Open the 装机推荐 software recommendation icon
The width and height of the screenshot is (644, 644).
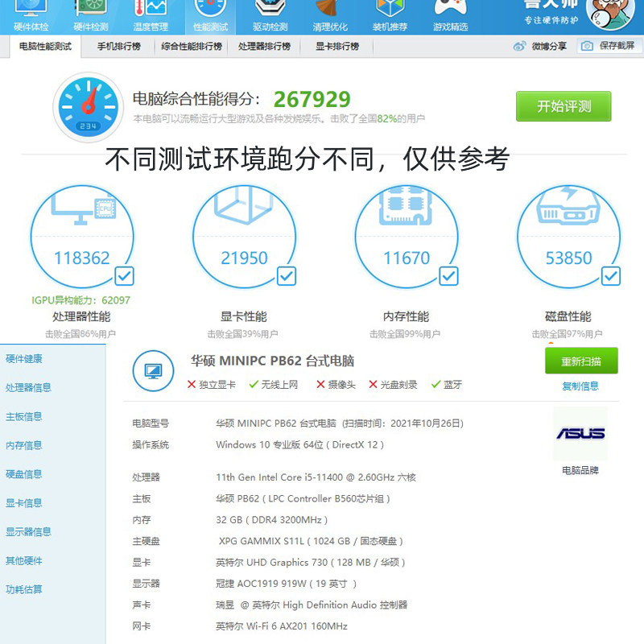[390, 16]
